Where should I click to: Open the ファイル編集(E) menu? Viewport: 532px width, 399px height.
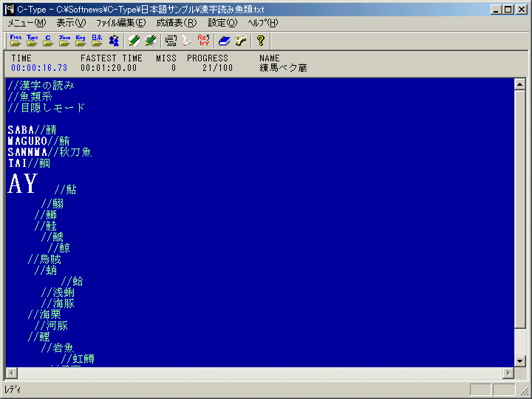point(120,23)
